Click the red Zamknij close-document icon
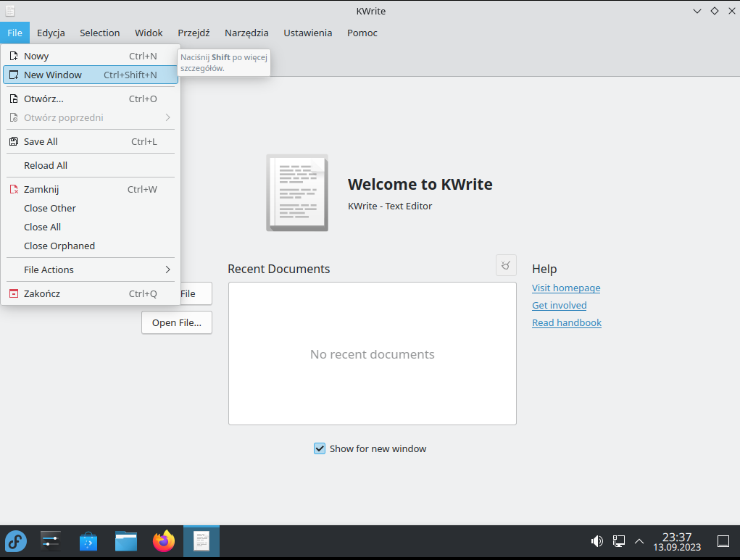The width and height of the screenshot is (740, 560). [x=14, y=189]
